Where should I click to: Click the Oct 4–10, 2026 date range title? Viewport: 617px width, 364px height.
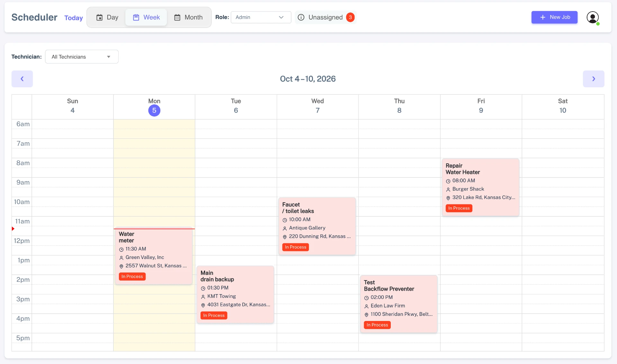[308, 79]
